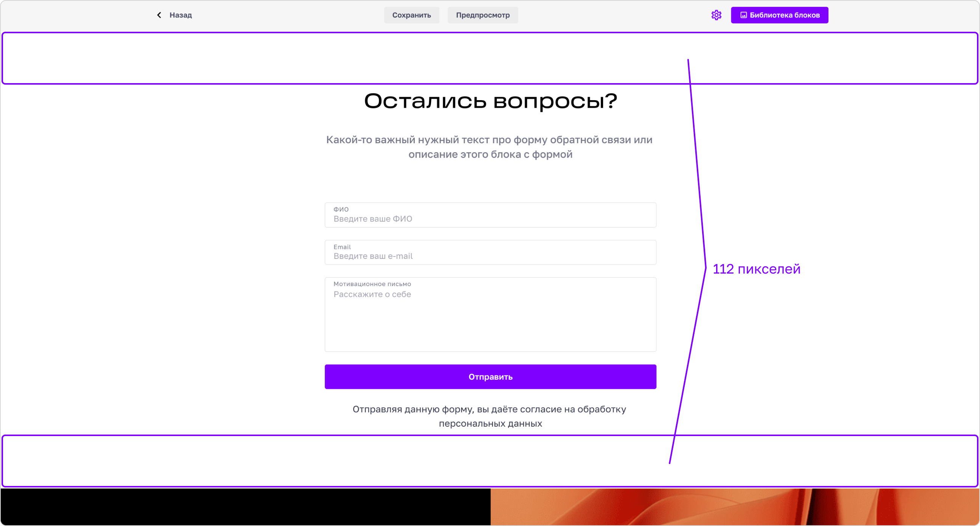Screen dimensions: 980x526
Task: Open settings via the gear icon
Action: click(x=716, y=15)
